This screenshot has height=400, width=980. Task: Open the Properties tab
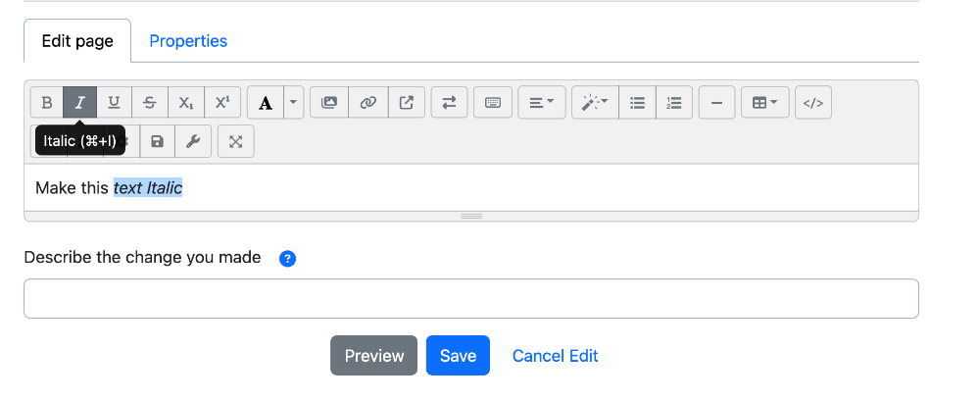pos(188,41)
